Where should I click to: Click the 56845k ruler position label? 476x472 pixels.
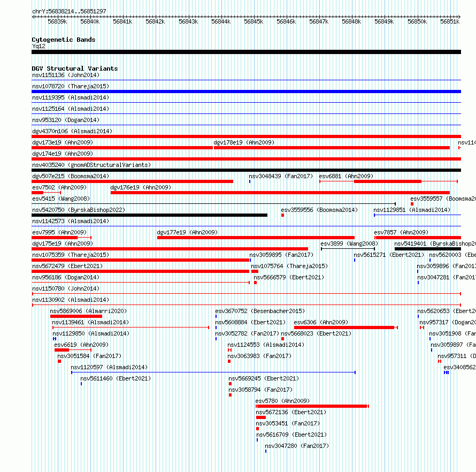click(254, 21)
